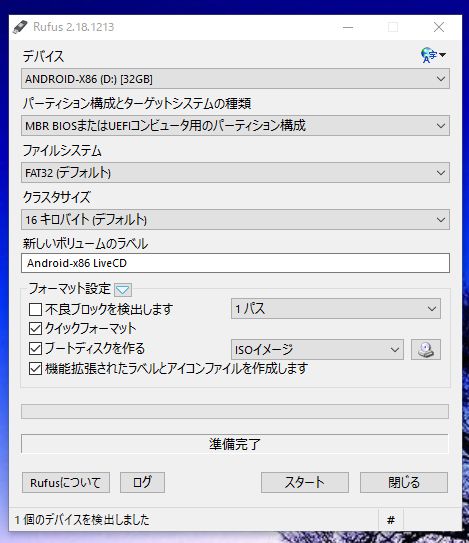Click the volume label field Android-x86 LiveCD
Viewport: 469px width, 543px height.
pyautogui.click(x=235, y=263)
